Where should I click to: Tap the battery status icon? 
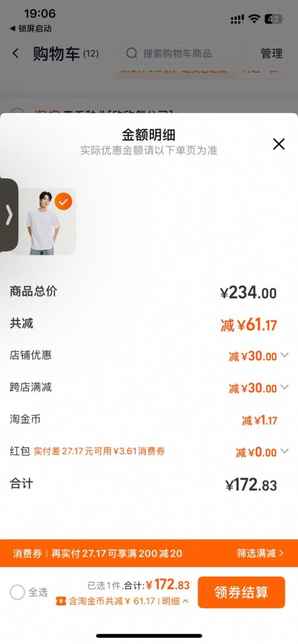click(274, 18)
